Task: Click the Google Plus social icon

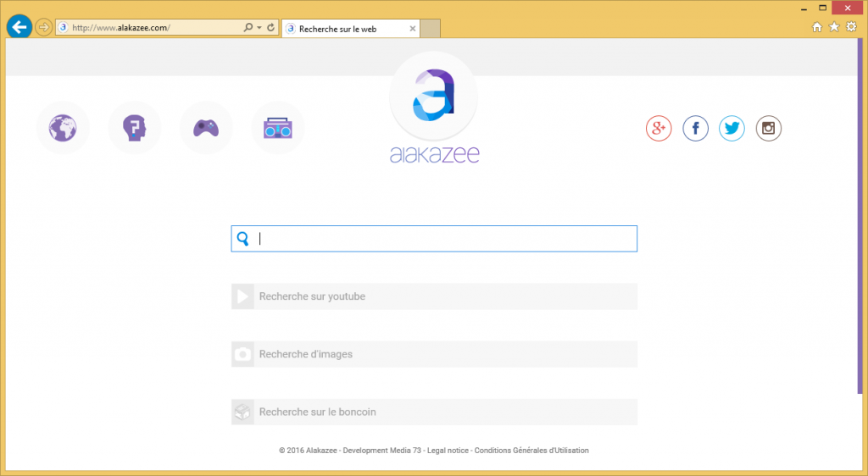Action: (x=659, y=129)
